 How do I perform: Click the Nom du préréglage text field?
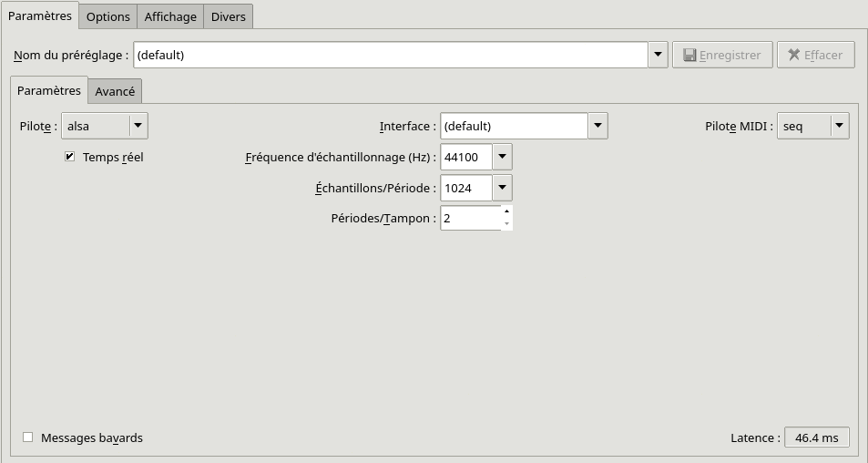tap(390, 55)
